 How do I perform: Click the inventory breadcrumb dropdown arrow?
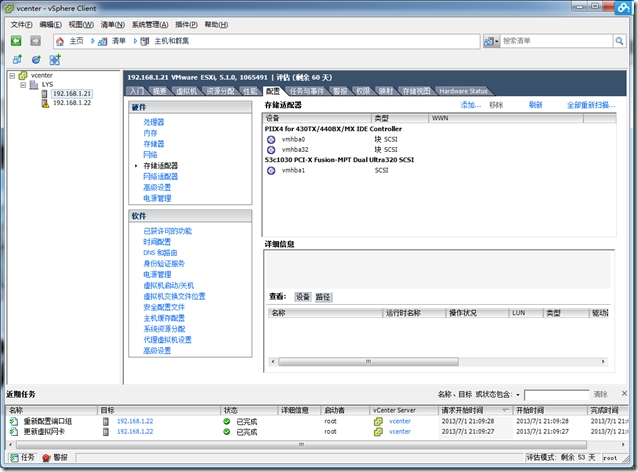(135, 41)
